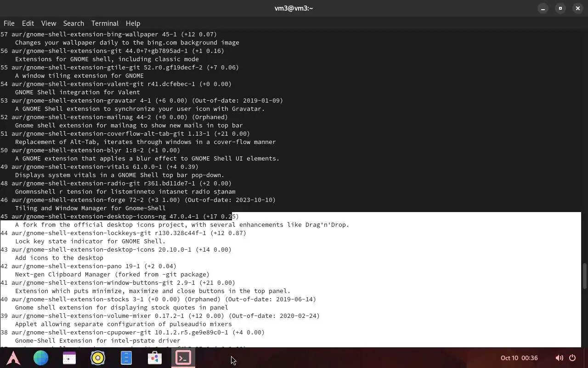Open the Search menu
The image size is (588, 368).
tap(73, 23)
